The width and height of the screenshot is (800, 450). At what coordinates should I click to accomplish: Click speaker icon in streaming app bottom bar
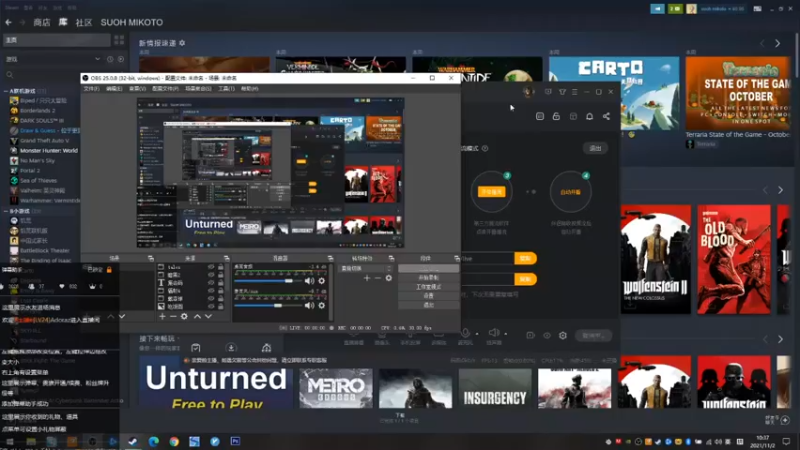pos(493,333)
